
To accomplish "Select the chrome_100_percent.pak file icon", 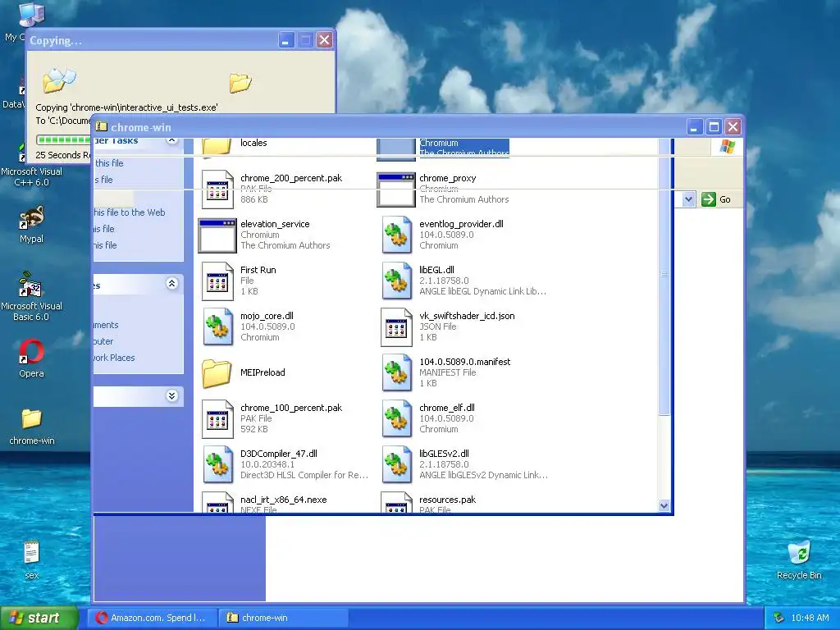I will coord(217,419).
